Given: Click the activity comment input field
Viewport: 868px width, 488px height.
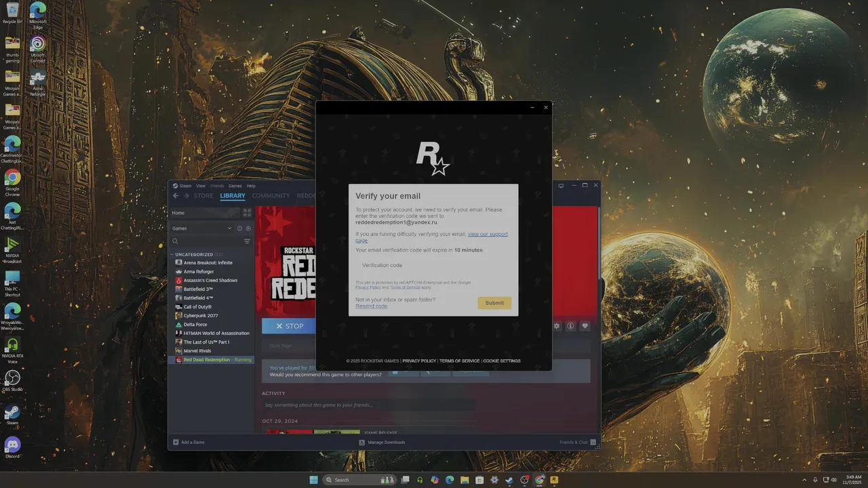Looking at the screenshot, I should pyautogui.click(x=368, y=405).
